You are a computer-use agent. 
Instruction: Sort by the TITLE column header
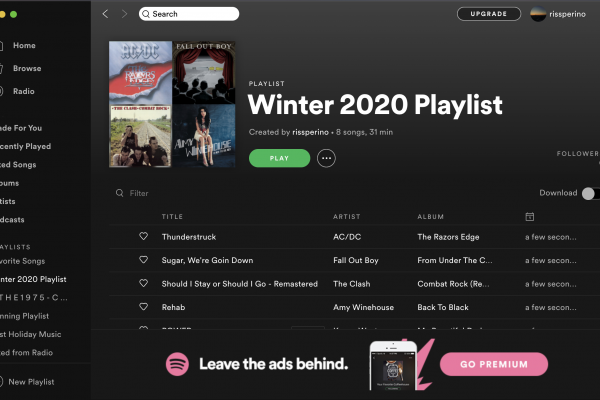point(172,217)
